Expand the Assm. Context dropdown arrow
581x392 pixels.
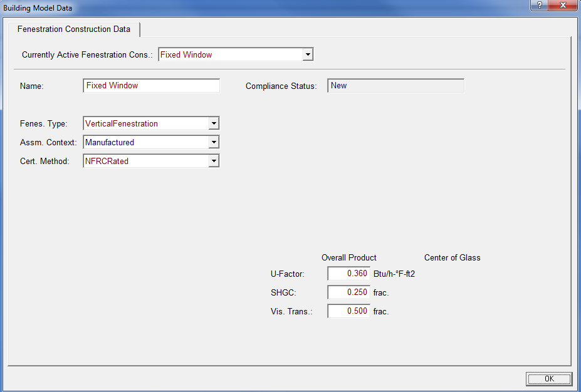click(x=214, y=143)
